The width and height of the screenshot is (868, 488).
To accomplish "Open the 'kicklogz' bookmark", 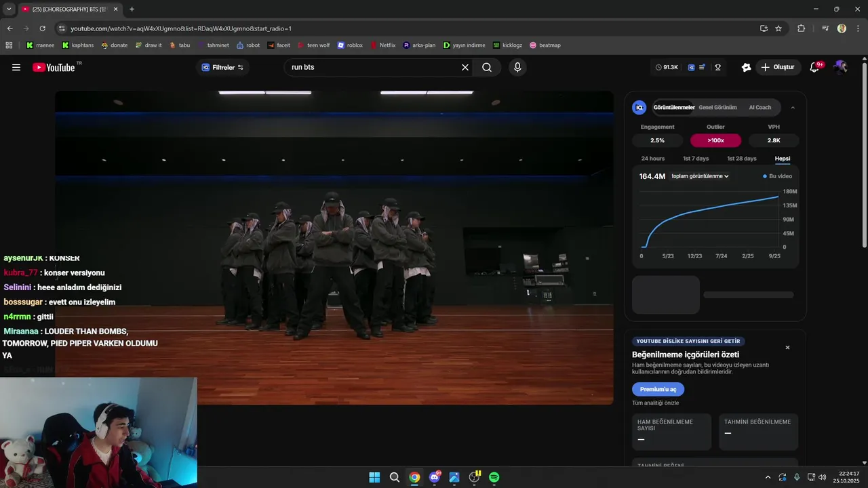I will [x=507, y=45].
